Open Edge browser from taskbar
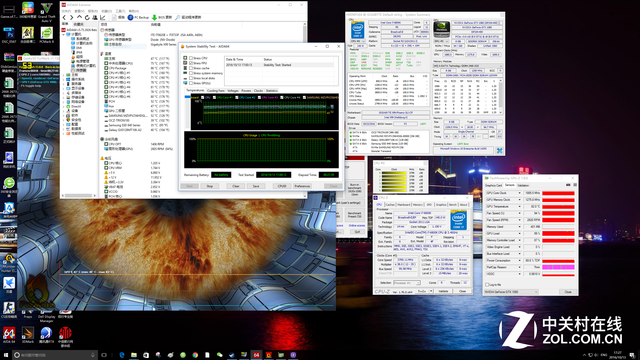This screenshot has height=360, width=640. tap(122, 355)
